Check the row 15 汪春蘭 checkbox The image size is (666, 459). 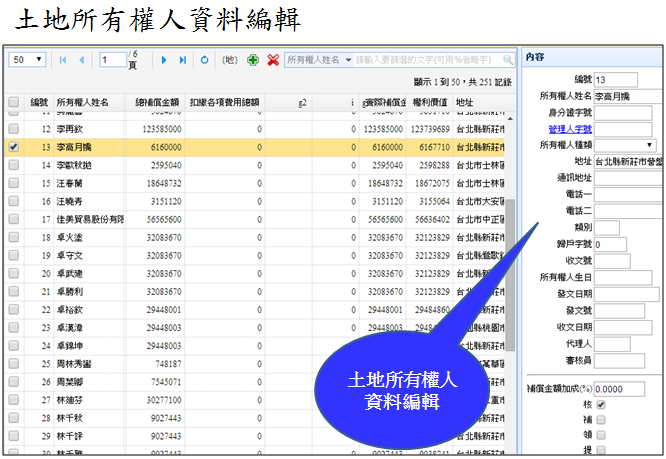(14, 183)
